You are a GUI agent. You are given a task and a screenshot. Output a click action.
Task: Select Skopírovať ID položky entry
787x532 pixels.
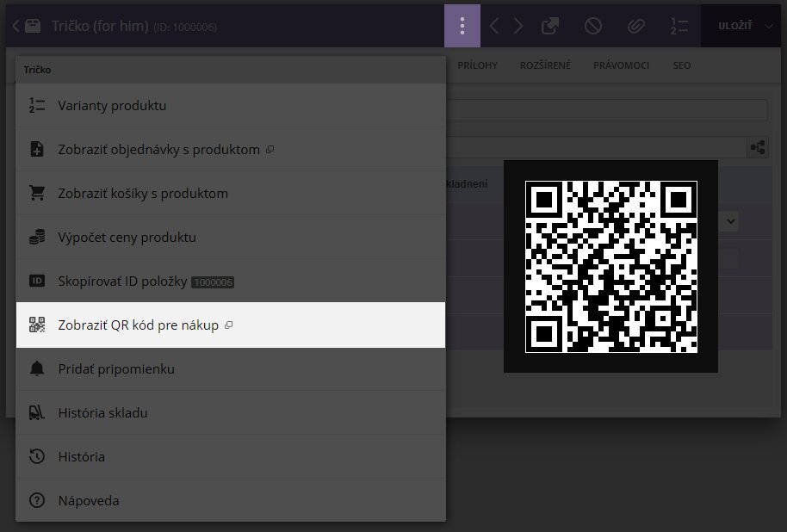point(231,281)
